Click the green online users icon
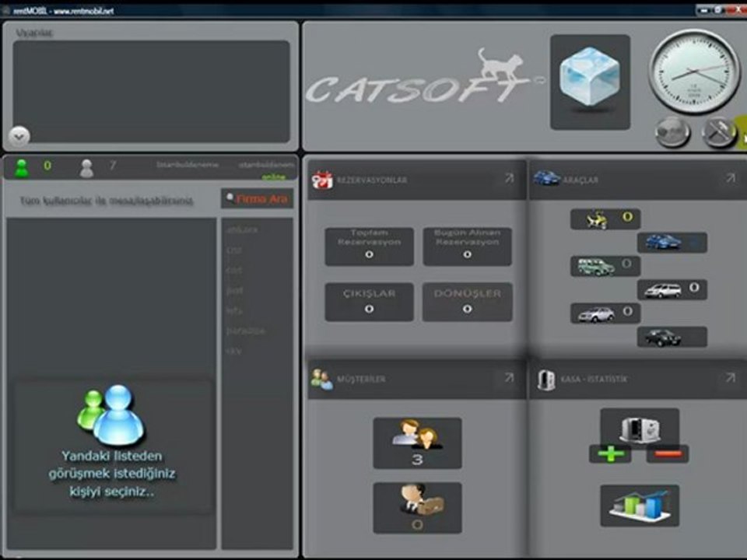Viewport: 747px width, 560px height. coord(22,168)
